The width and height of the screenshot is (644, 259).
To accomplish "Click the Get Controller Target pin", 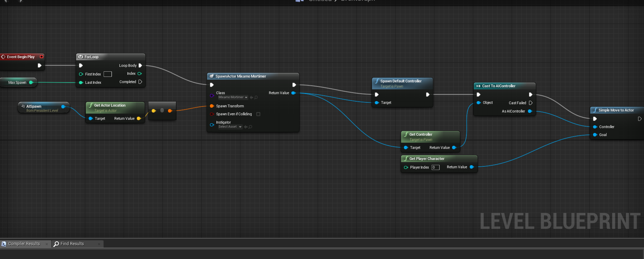I will pos(406,148).
